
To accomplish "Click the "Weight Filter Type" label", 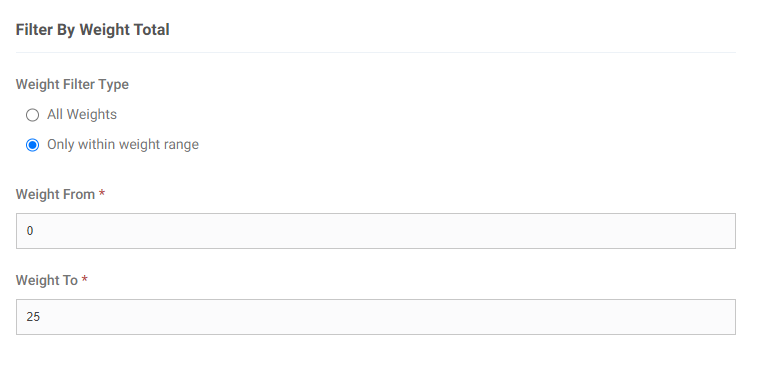I will pyautogui.click(x=72, y=84).
